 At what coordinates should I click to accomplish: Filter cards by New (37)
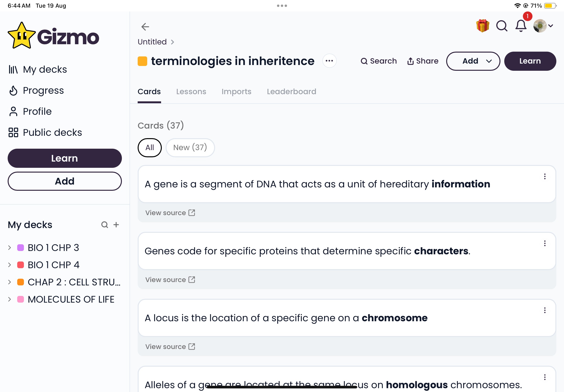[x=190, y=148]
